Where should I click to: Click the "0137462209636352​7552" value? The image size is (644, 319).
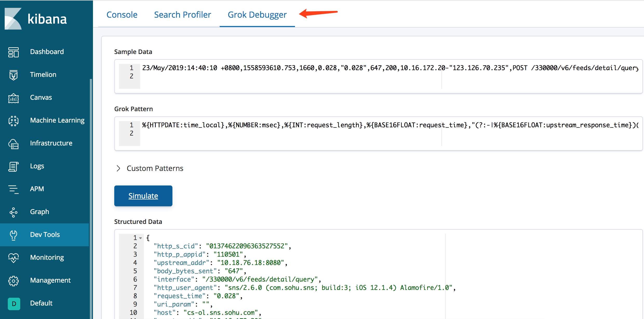click(247, 246)
